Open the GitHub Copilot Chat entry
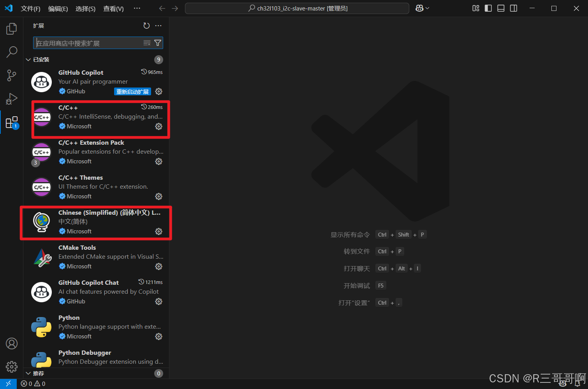Image resolution: width=588 pixels, height=389 pixels. click(x=96, y=292)
